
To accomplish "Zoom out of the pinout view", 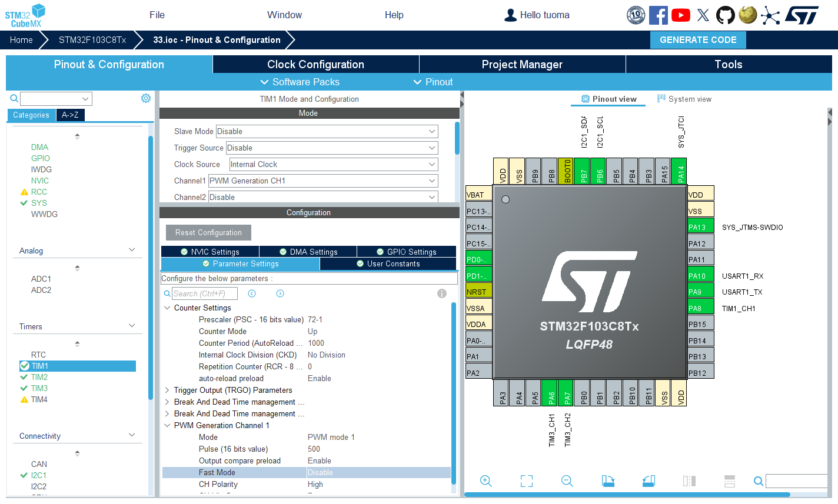I will (567, 481).
